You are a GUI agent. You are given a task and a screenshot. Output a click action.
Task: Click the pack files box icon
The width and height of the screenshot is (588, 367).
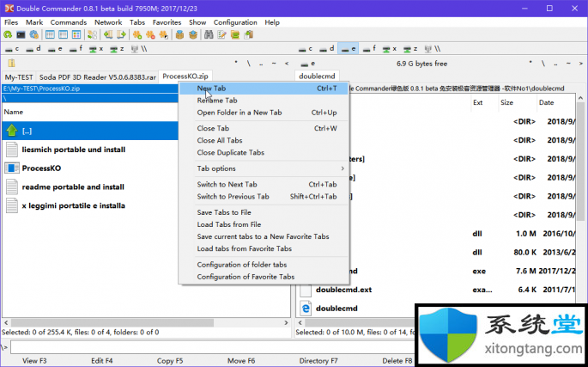click(x=179, y=35)
